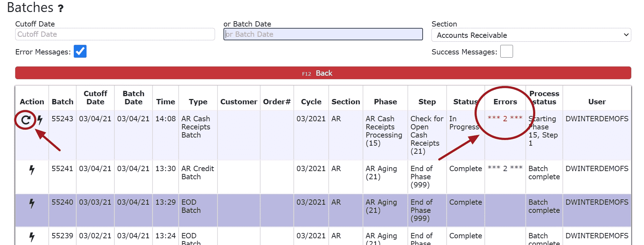Focus the Cutoff Date input field
Image resolution: width=644 pixels, height=245 pixels.
[x=115, y=34]
